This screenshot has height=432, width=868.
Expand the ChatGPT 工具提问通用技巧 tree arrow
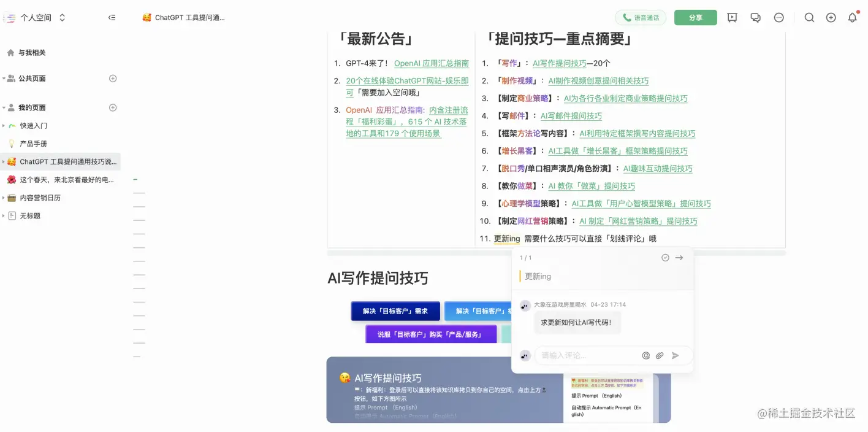(x=4, y=162)
